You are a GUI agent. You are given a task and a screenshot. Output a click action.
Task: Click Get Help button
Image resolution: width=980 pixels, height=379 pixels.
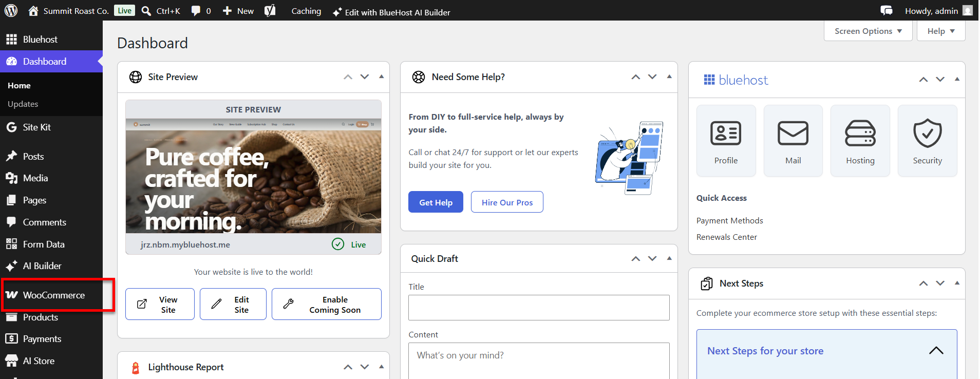pos(436,202)
